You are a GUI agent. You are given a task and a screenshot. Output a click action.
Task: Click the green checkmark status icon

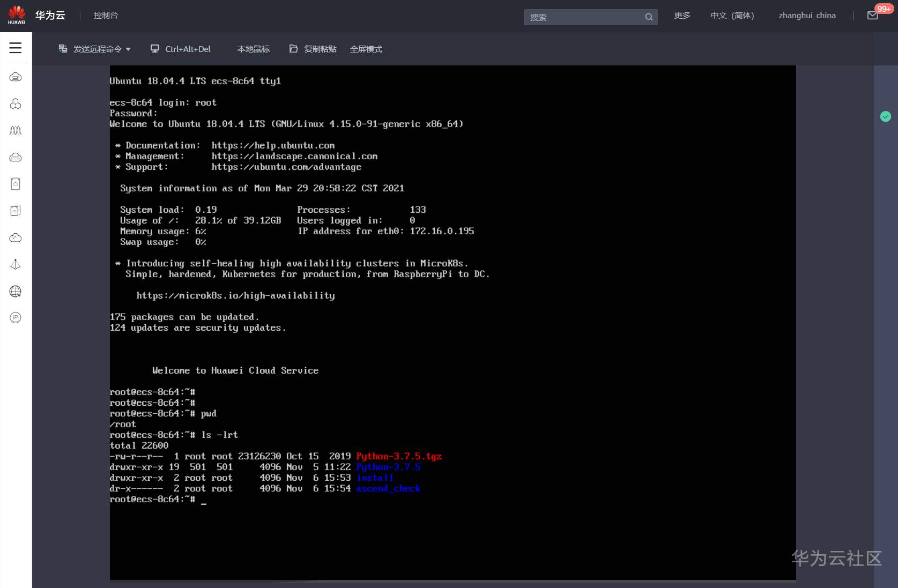(x=885, y=116)
